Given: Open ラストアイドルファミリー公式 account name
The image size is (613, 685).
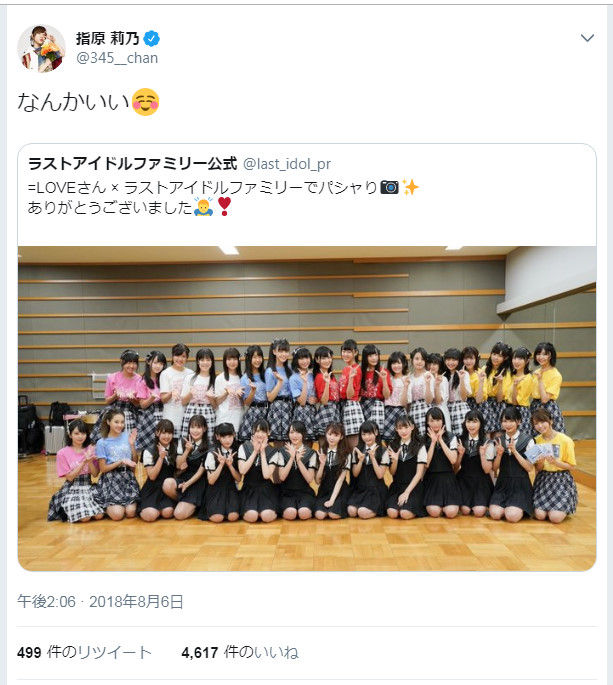Looking at the screenshot, I should pos(132,164).
